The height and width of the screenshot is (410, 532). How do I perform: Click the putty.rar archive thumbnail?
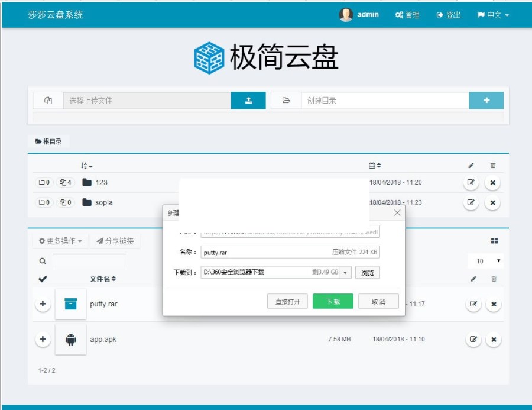pos(70,304)
